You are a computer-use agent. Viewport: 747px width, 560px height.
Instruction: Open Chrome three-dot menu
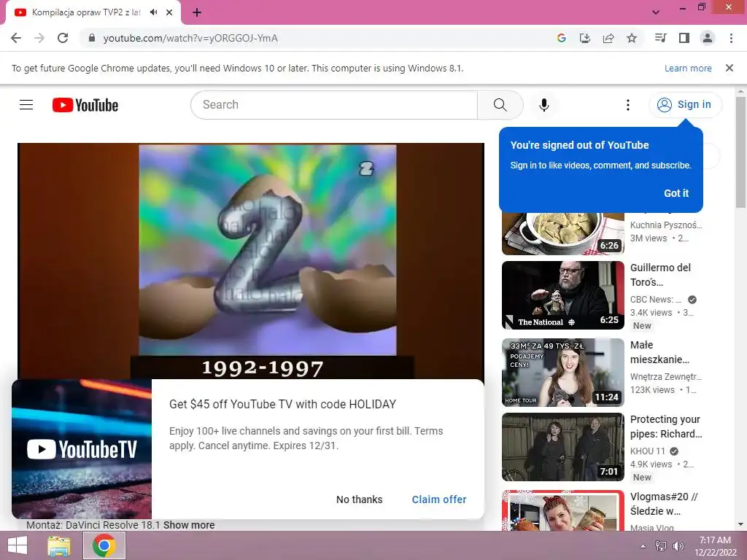tap(731, 38)
